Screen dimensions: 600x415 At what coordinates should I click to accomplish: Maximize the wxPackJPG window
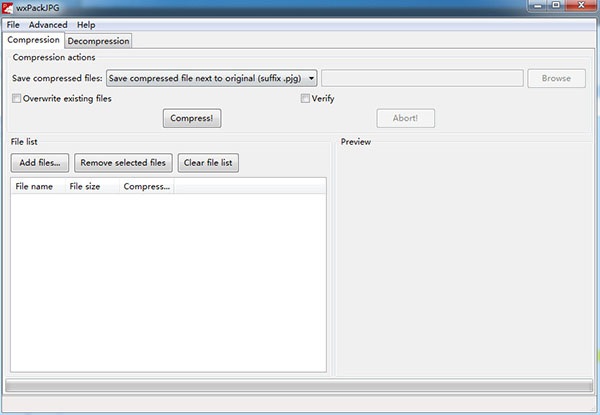coord(556,5)
